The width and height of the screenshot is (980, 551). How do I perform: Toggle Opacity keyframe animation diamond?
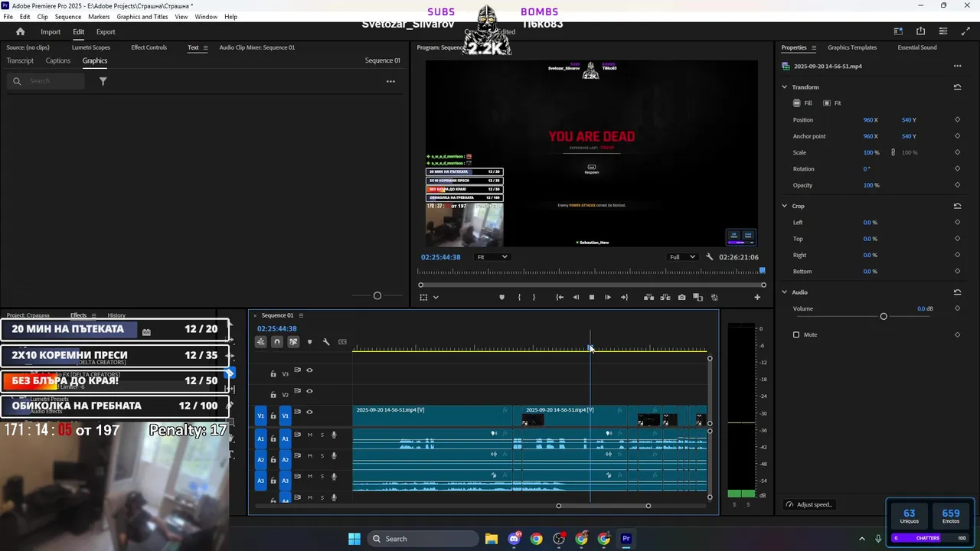957,185
